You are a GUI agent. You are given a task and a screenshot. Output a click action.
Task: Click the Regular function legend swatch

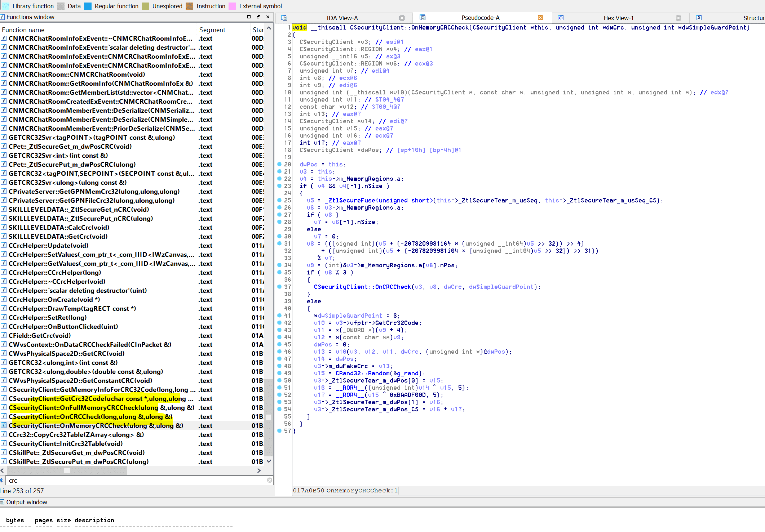[88, 6]
